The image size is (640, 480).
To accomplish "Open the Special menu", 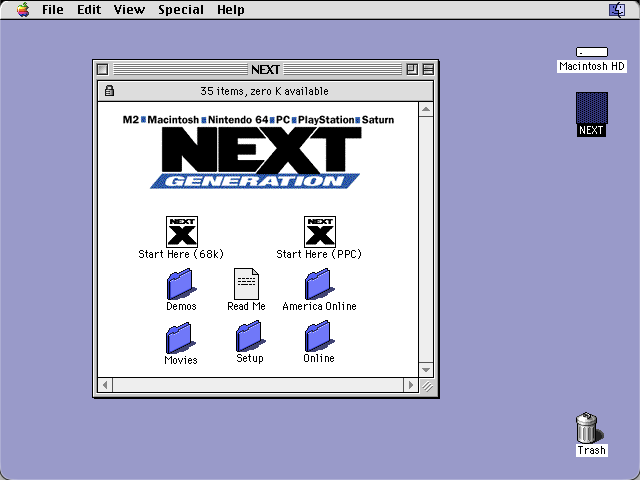I will (181, 9).
